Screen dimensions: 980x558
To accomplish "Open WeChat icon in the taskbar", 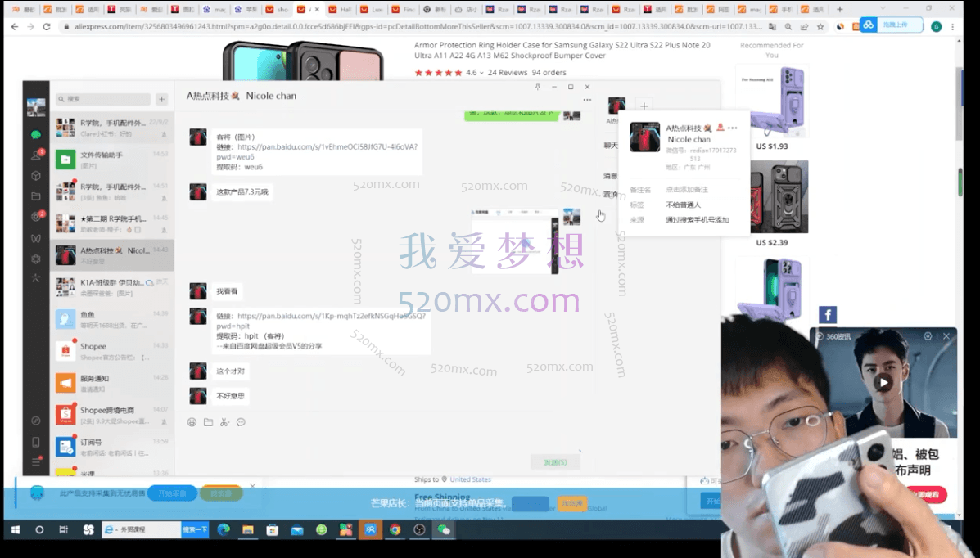I will click(x=444, y=530).
